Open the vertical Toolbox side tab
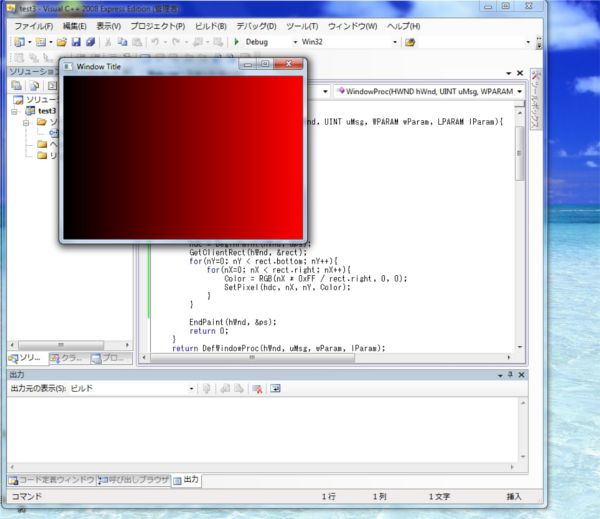The height and width of the screenshot is (519, 600). click(535, 100)
